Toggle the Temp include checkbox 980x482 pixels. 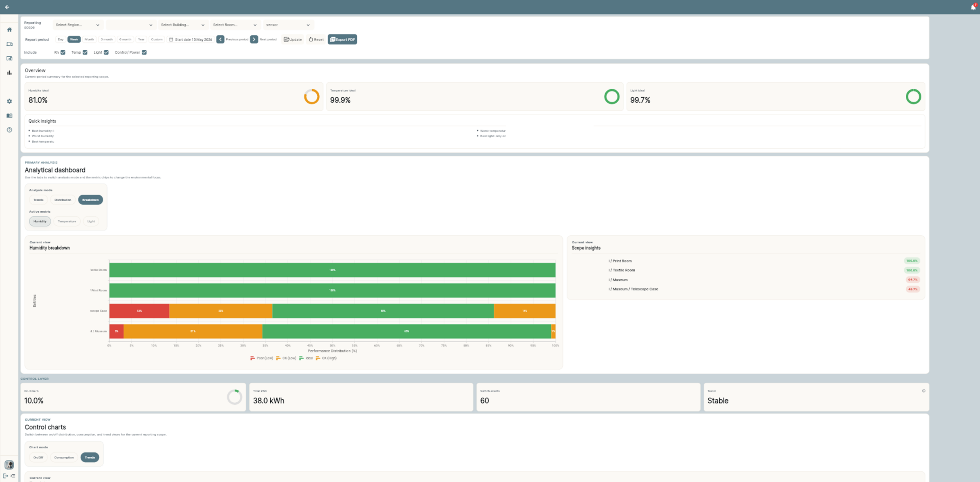pos(85,52)
